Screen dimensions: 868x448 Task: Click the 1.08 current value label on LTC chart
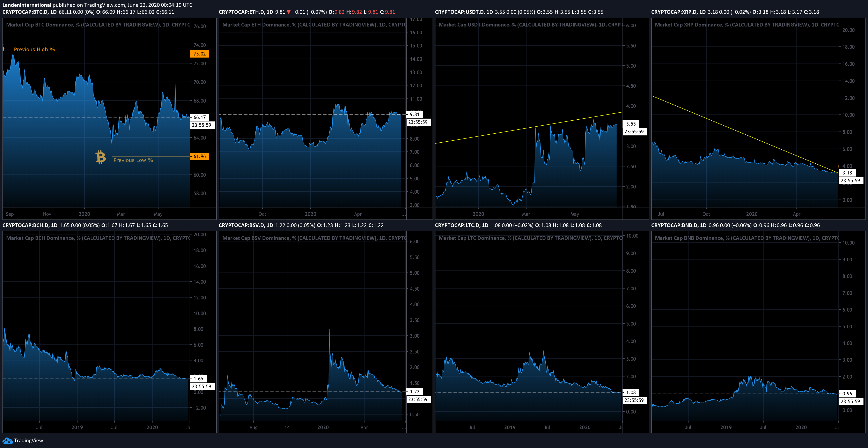[x=631, y=393]
